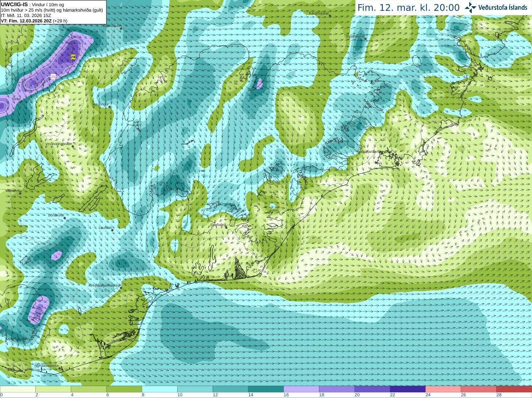Click the Veðurstofa Íslands logo icon
The width and height of the screenshot is (532, 398).
(470, 7)
